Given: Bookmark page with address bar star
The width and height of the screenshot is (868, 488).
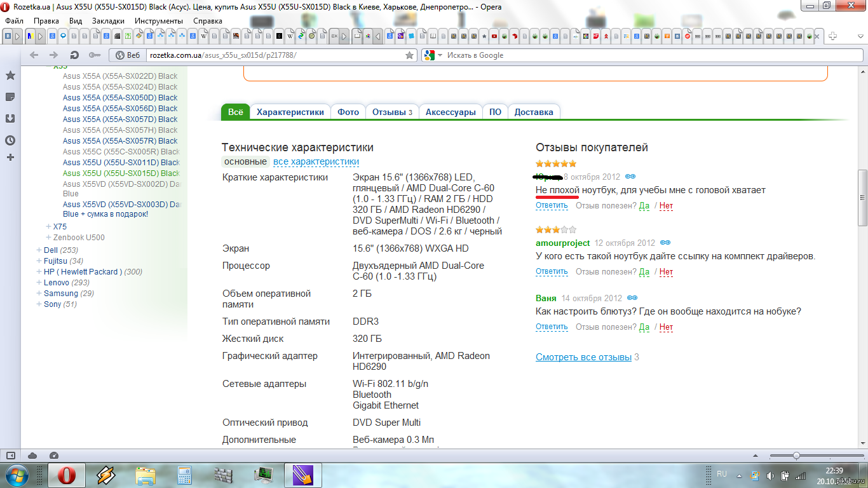Looking at the screenshot, I should (410, 55).
